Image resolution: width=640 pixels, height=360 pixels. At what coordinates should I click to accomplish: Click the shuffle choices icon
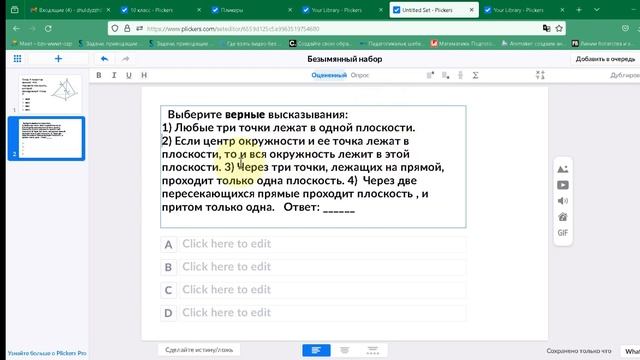[540, 75]
